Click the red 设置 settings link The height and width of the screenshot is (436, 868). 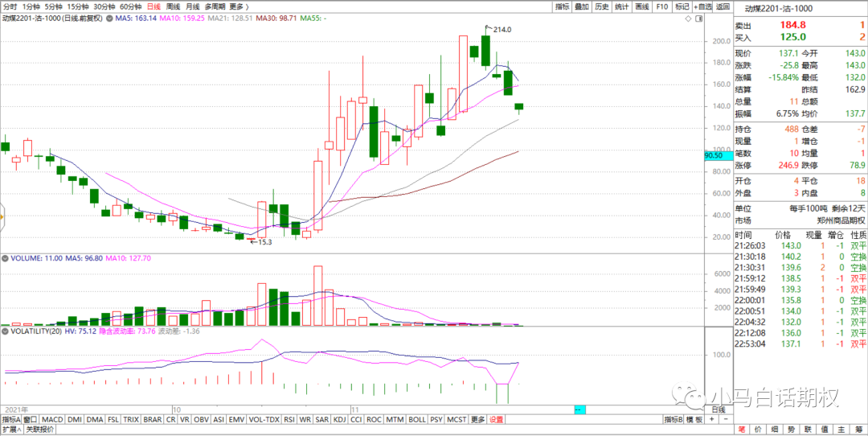pyautogui.click(x=497, y=420)
